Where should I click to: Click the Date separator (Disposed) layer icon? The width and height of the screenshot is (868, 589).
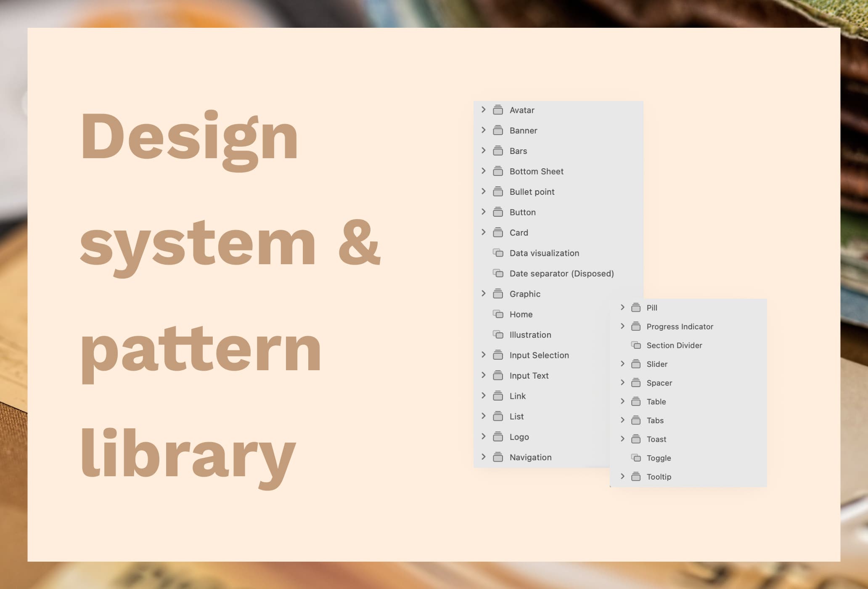(x=498, y=273)
